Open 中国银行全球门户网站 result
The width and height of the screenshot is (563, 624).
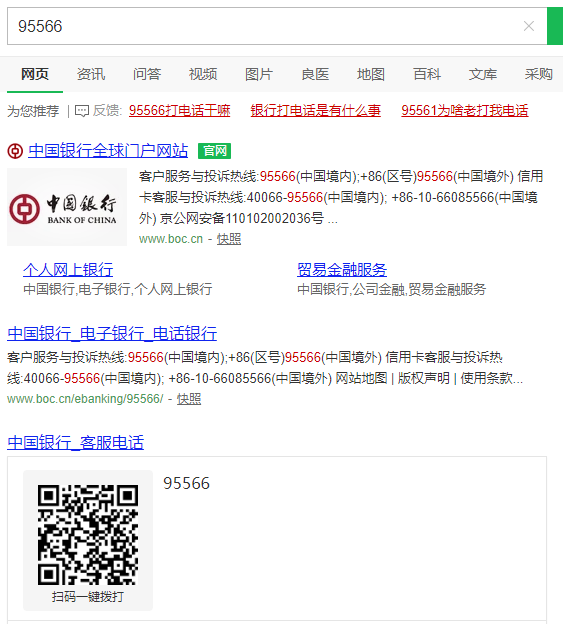point(108,151)
